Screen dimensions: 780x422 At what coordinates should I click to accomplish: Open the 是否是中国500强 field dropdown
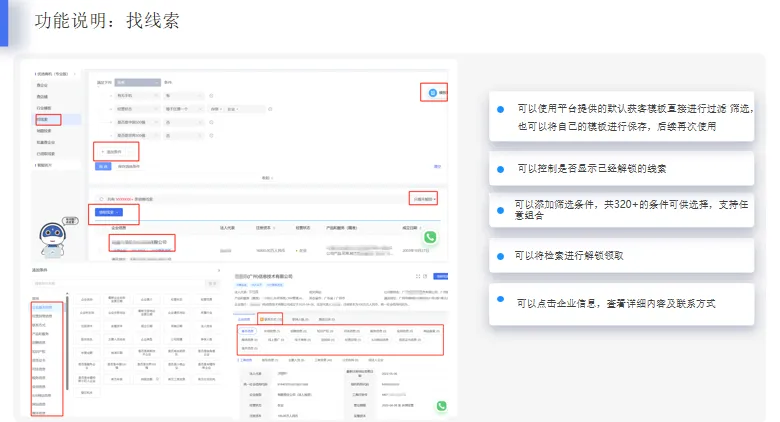137,122
